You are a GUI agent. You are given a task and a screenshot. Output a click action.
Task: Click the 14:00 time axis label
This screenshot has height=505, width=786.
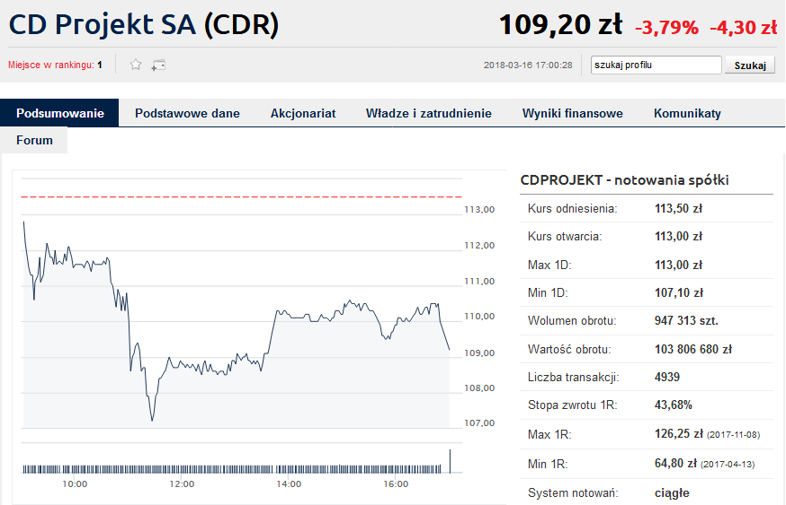pyautogui.click(x=288, y=484)
